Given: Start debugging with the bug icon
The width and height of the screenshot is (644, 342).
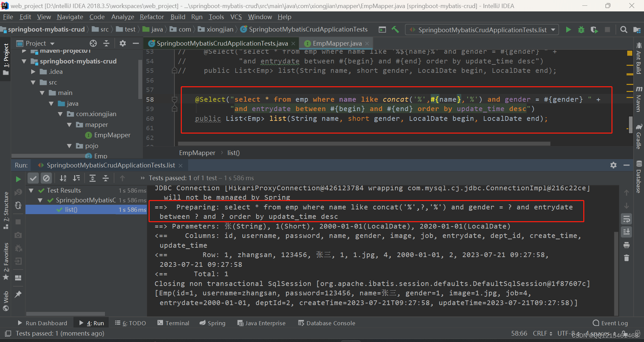Looking at the screenshot, I should [581, 30].
